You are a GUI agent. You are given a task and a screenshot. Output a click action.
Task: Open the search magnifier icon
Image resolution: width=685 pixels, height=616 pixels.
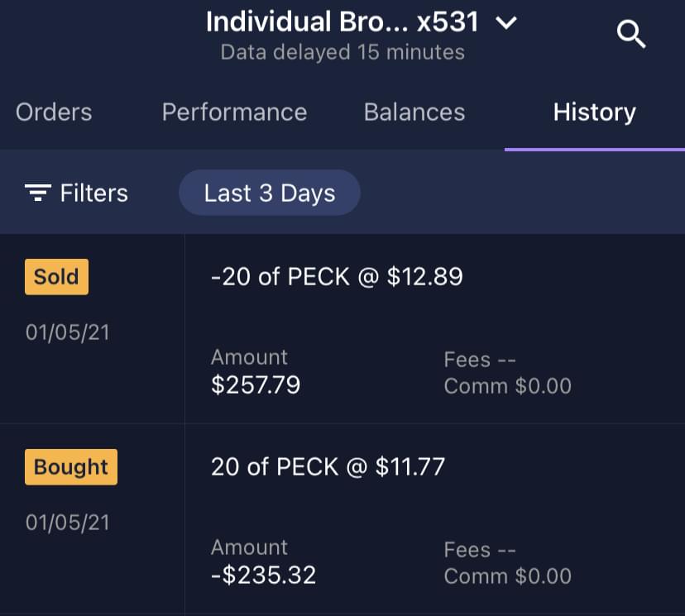631,34
